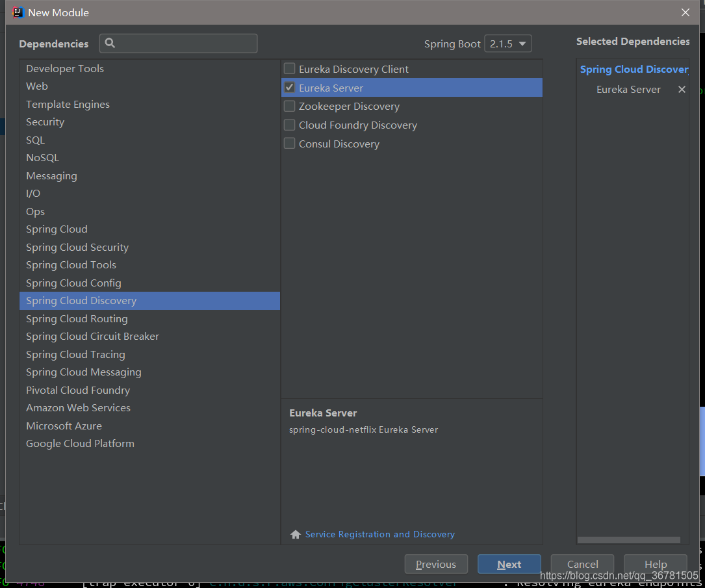Click the Cancel button
705x588 pixels.
point(582,564)
